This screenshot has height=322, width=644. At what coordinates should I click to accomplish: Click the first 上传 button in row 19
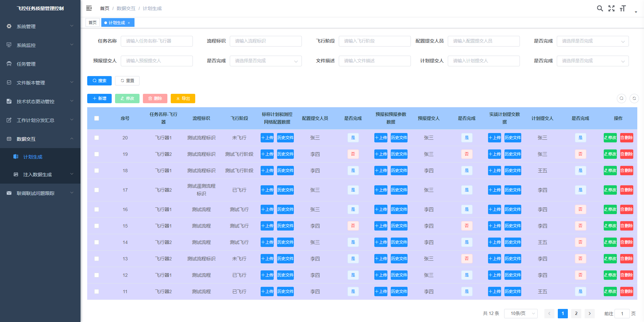(267, 154)
